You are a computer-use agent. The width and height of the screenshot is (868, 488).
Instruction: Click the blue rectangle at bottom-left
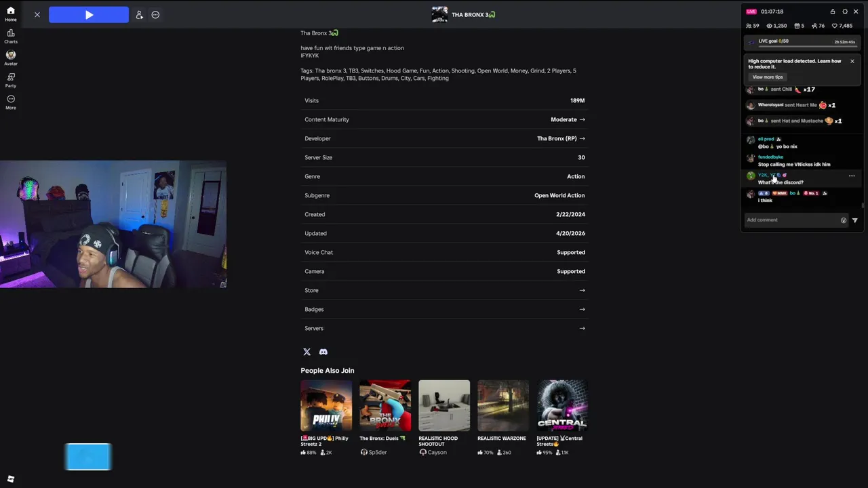(88, 457)
